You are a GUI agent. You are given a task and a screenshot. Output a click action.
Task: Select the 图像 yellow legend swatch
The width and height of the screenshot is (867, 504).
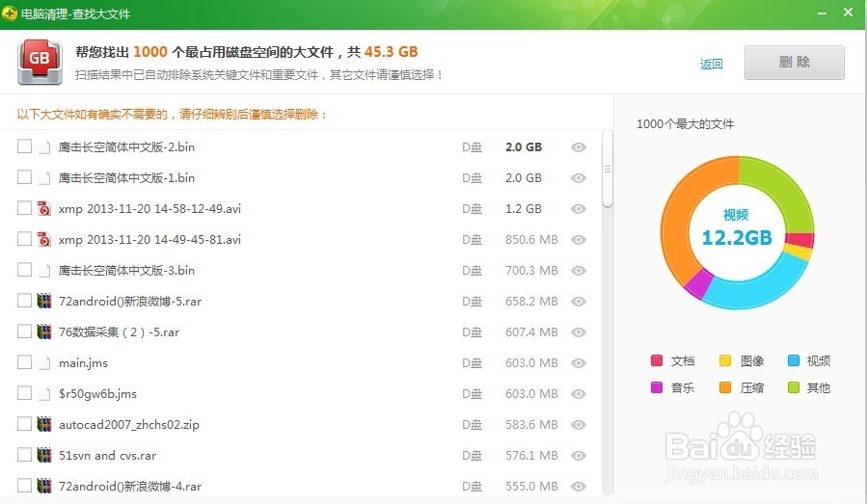click(x=725, y=360)
